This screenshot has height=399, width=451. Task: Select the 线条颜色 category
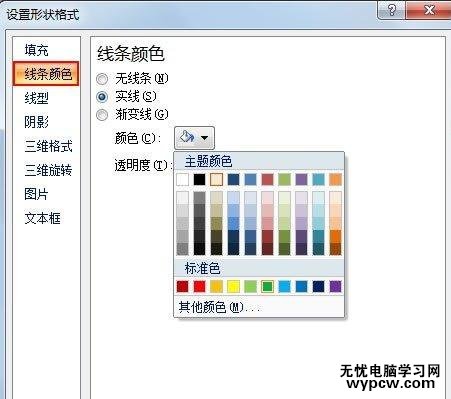coord(46,74)
